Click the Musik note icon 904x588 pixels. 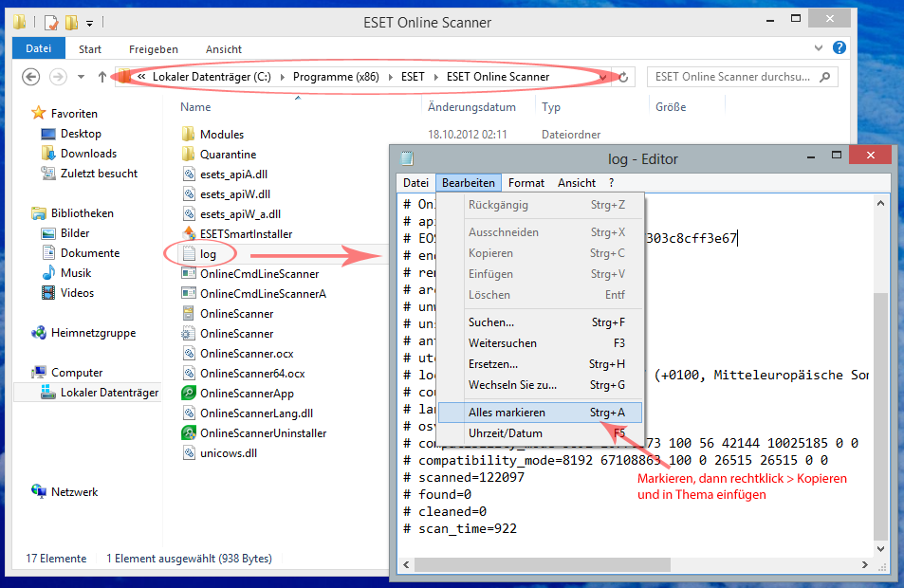[48, 273]
